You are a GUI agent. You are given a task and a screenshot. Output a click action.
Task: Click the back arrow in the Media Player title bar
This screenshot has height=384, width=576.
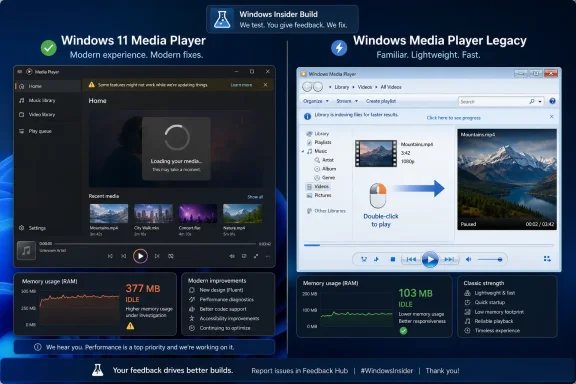click(x=19, y=72)
